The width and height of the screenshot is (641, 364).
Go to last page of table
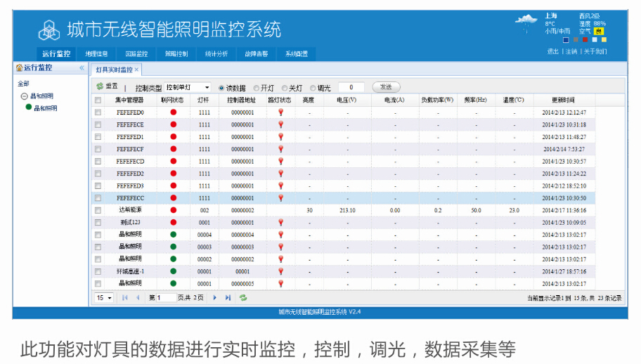click(228, 298)
